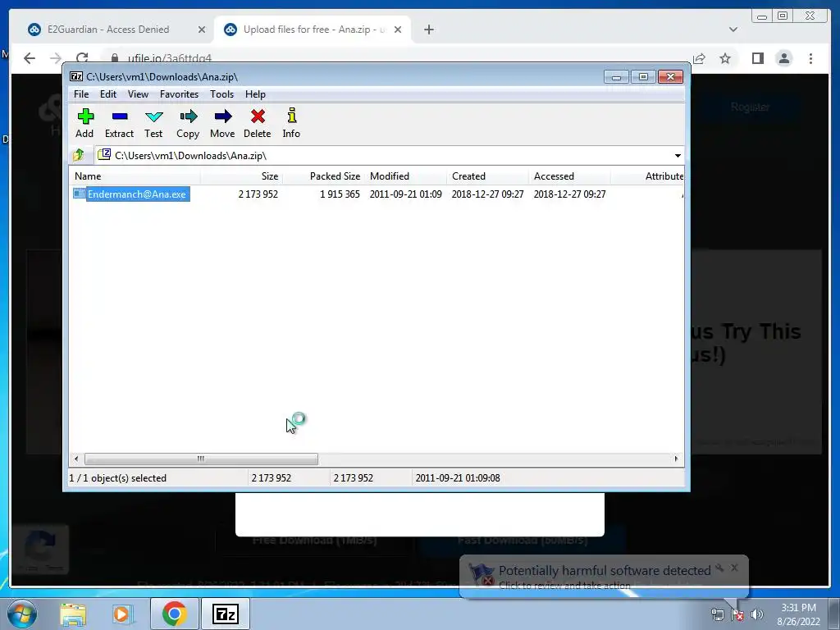Open Windows Start menu orb

22,614
